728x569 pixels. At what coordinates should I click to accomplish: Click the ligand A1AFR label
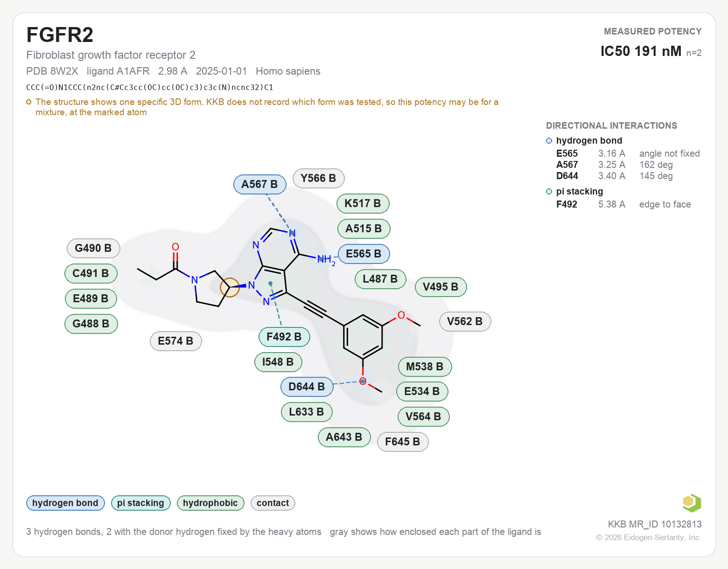pyautogui.click(x=118, y=71)
